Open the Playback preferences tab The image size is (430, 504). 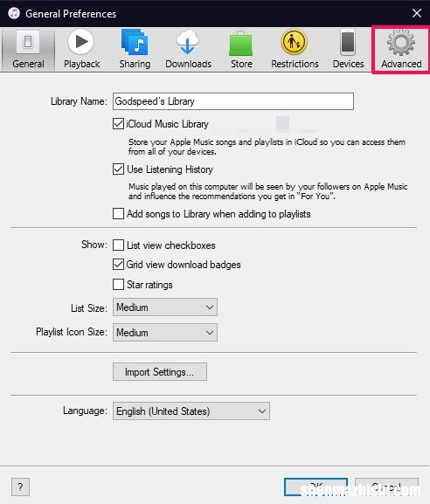click(81, 49)
